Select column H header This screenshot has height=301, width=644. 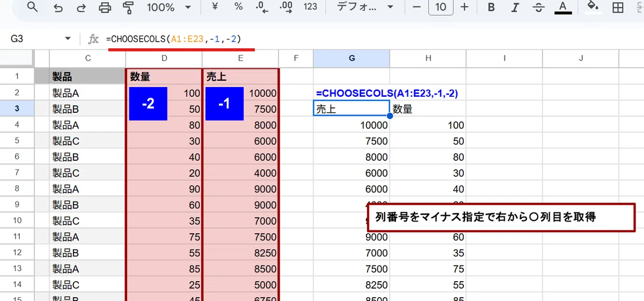coord(428,58)
